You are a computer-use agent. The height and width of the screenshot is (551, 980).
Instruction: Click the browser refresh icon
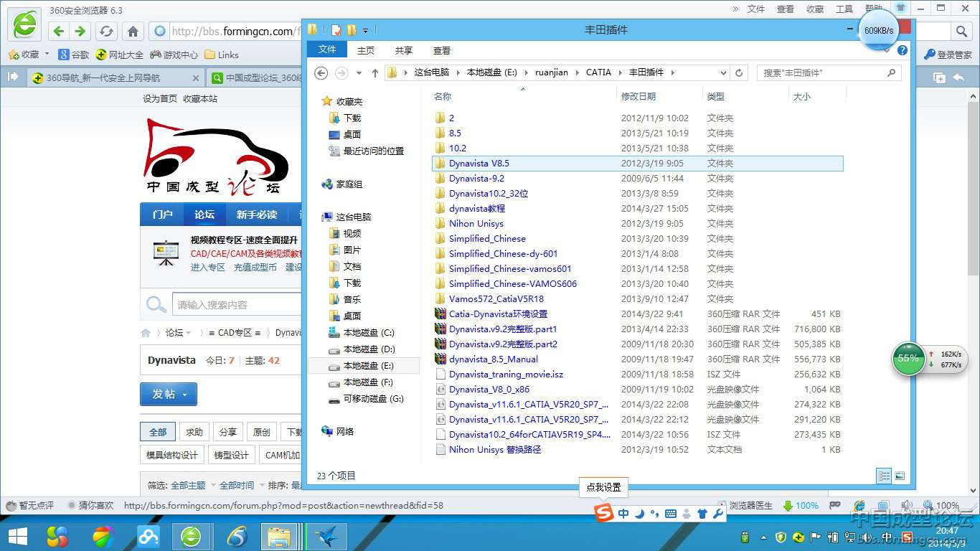pyautogui.click(x=106, y=31)
